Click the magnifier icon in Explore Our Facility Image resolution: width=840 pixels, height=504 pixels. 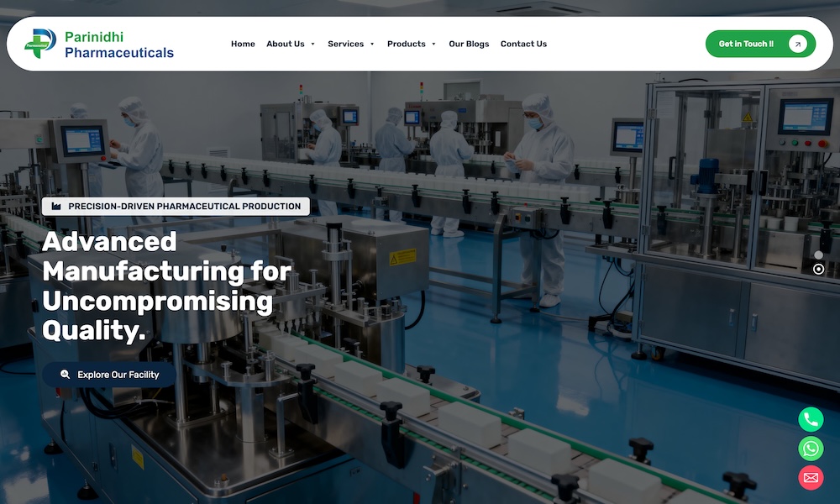click(66, 375)
